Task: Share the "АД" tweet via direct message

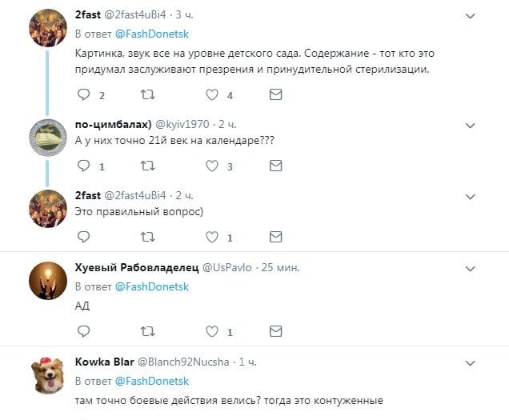Action: coord(276,331)
